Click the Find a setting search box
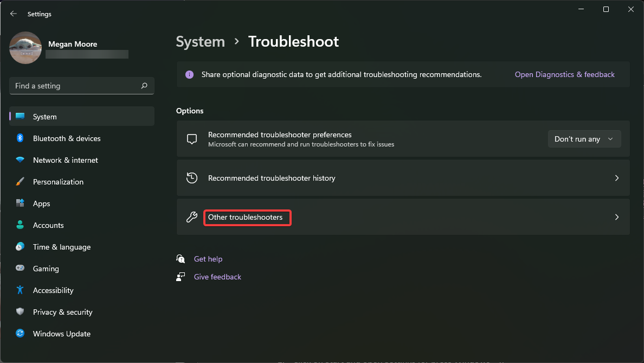Viewport: 644px width, 363px height. (x=81, y=86)
